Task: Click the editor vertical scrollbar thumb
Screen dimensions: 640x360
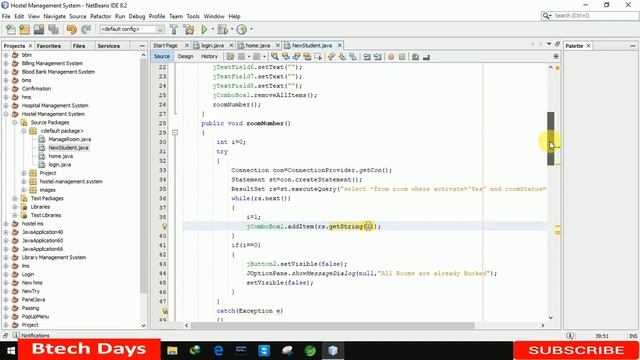Action: 551,139
